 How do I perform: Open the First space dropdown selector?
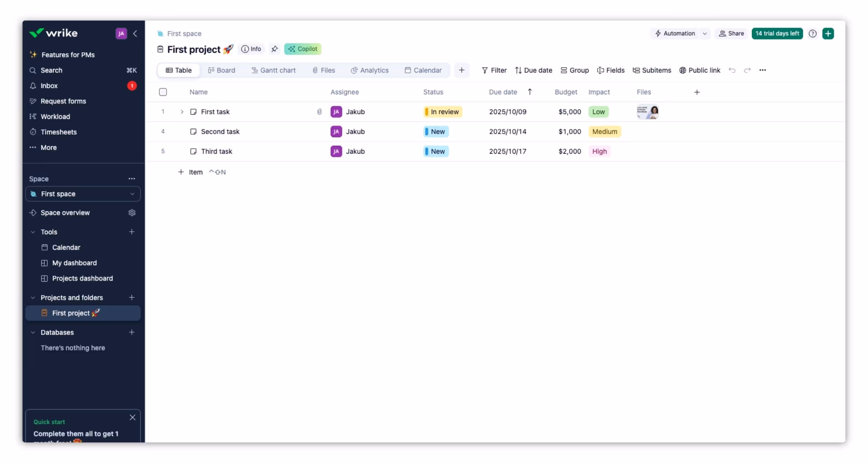pyautogui.click(x=83, y=194)
